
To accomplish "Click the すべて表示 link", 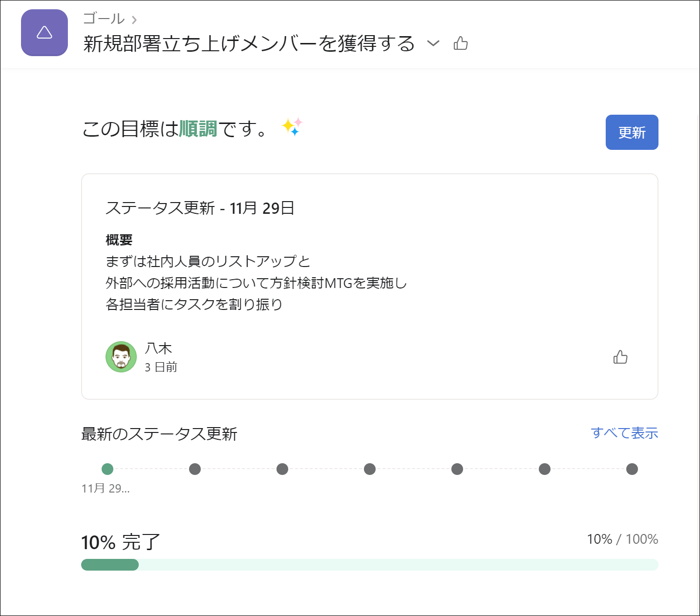I will click(624, 433).
